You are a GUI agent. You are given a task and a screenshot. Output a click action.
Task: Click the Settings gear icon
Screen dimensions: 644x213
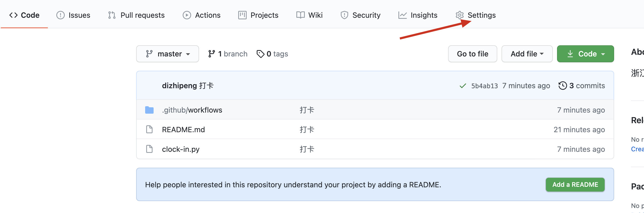click(x=460, y=15)
